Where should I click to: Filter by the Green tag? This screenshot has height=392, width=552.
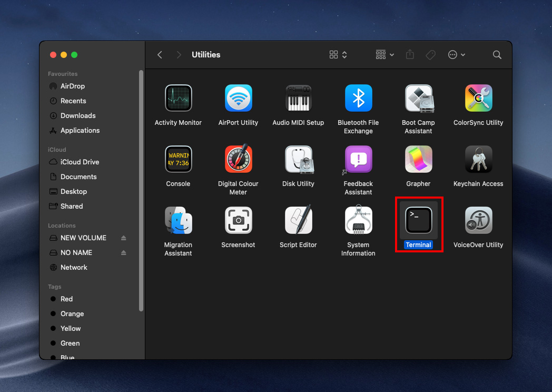coord(70,344)
